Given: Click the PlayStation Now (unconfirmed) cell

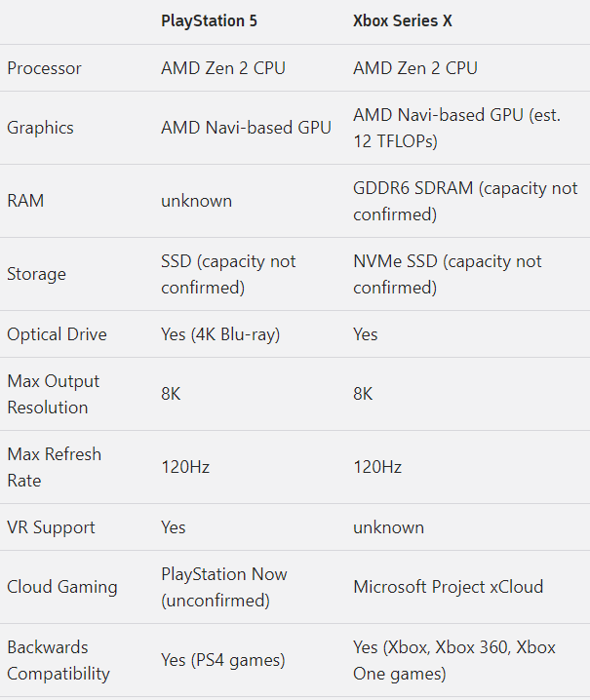Looking at the screenshot, I should click(224, 587).
